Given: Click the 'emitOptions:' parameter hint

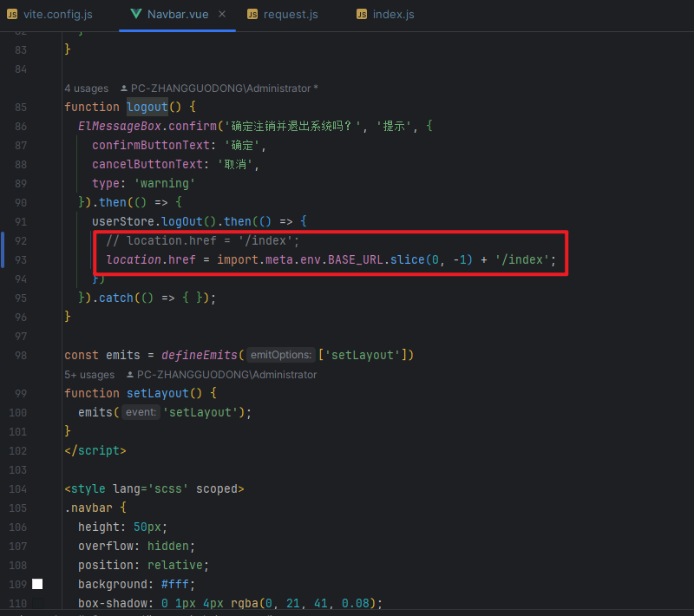Looking at the screenshot, I should click(281, 355).
